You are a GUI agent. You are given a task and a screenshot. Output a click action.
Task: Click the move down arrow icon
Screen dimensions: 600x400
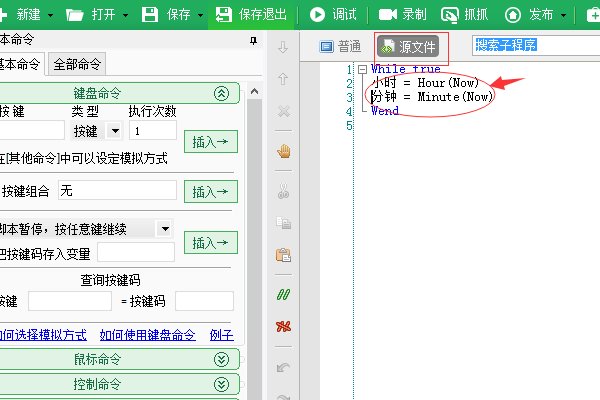pyautogui.click(x=283, y=47)
